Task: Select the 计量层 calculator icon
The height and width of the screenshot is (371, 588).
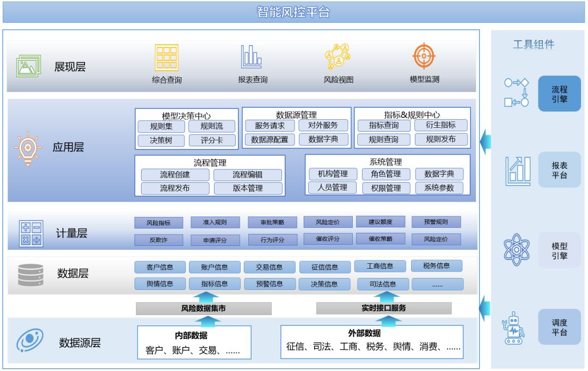Action: 31,233
